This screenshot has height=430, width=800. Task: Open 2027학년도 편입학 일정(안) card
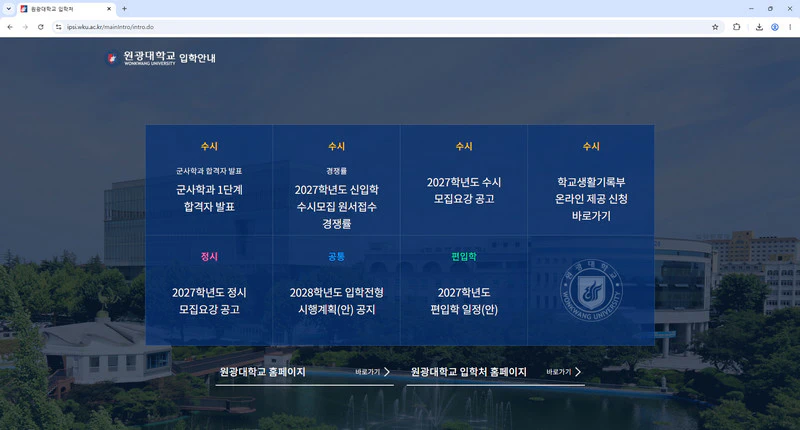pos(464,291)
